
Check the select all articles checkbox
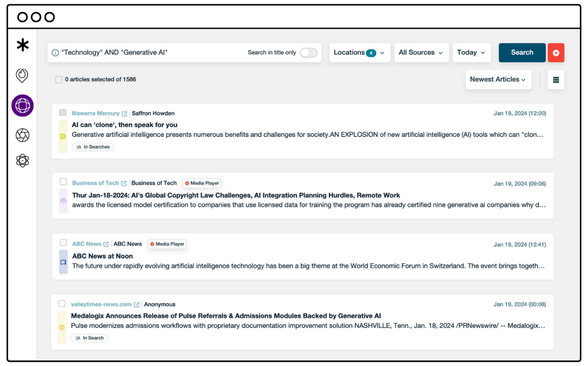pos(59,80)
